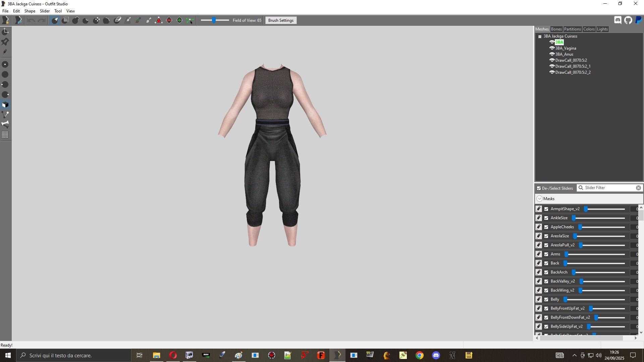Select the DrawCall_0070:5:2_1 mesh

coord(573,66)
